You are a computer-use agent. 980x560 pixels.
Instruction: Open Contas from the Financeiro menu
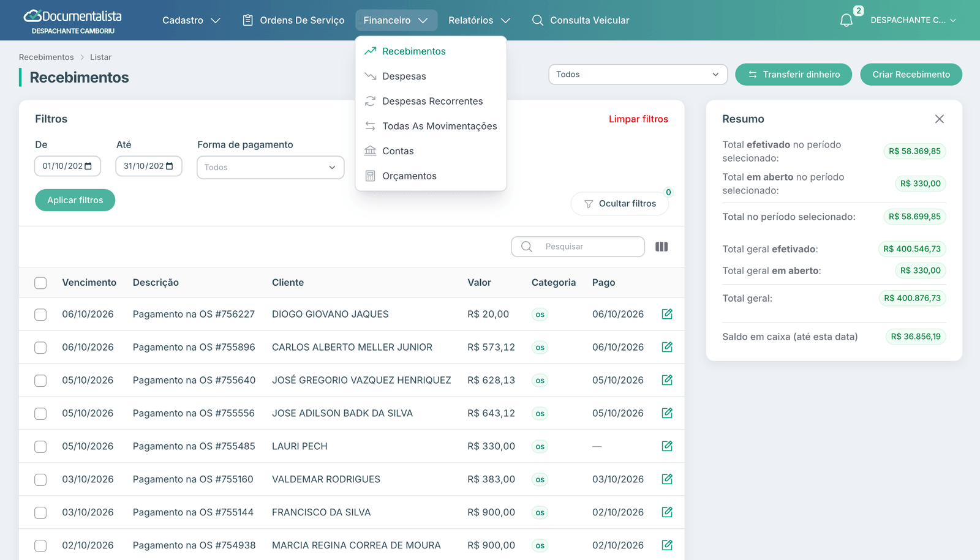tap(431, 151)
